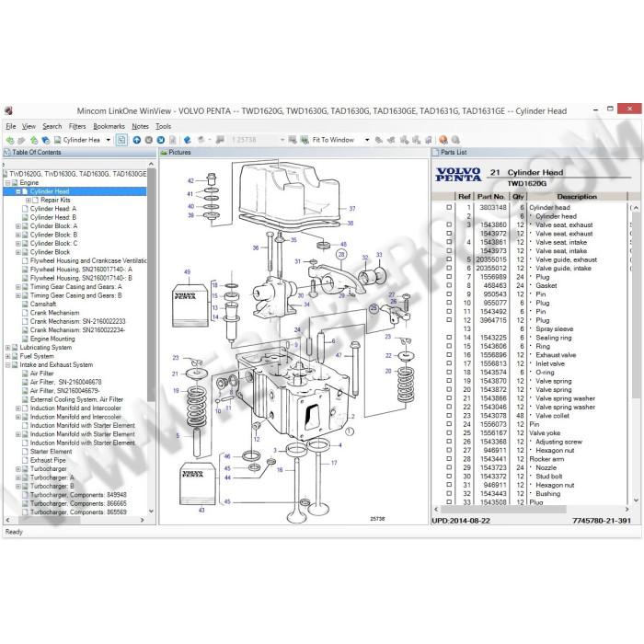Open the picture number 25738 dropdown
Image resolution: width=644 pixels, height=644 pixels.
coord(282,140)
